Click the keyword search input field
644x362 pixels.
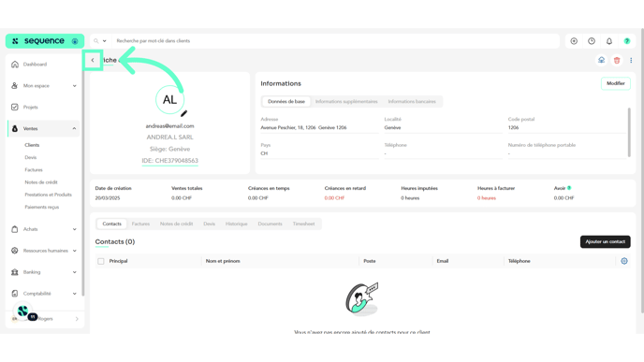pos(335,41)
